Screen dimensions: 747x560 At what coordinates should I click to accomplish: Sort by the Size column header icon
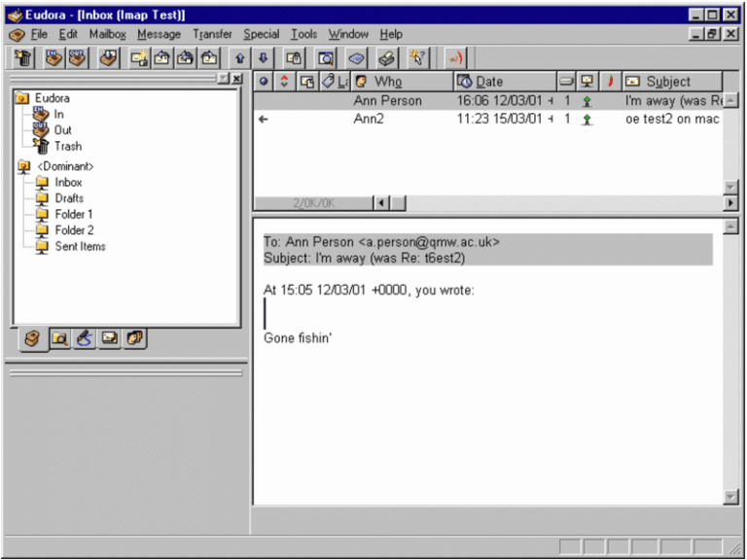pos(565,82)
